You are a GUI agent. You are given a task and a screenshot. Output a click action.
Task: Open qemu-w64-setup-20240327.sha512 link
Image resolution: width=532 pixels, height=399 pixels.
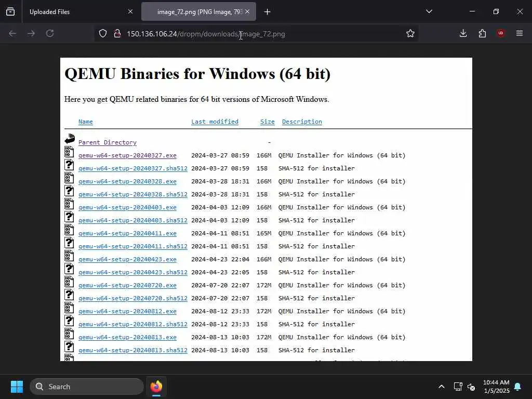pyautogui.click(x=132, y=168)
